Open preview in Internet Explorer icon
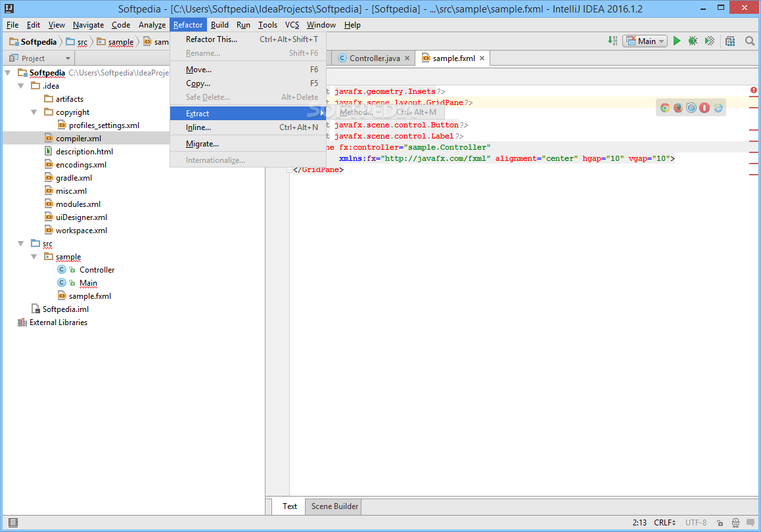Image resolution: width=761 pixels, height=532 pixels. click(x=718, y=108)
